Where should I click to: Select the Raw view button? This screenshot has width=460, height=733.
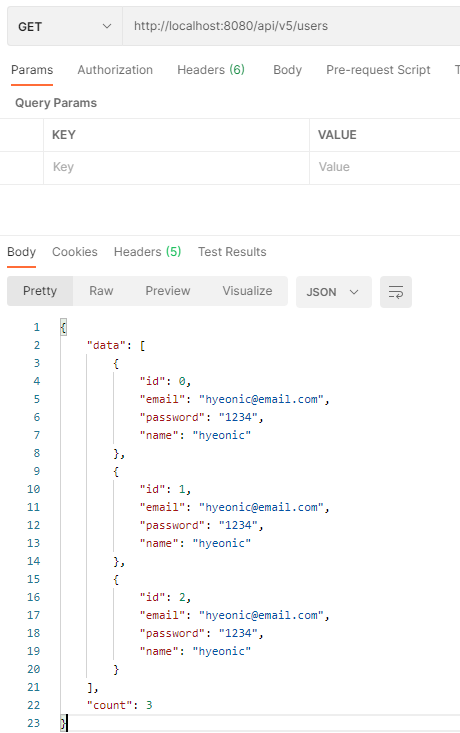click(x=101, y=291)
